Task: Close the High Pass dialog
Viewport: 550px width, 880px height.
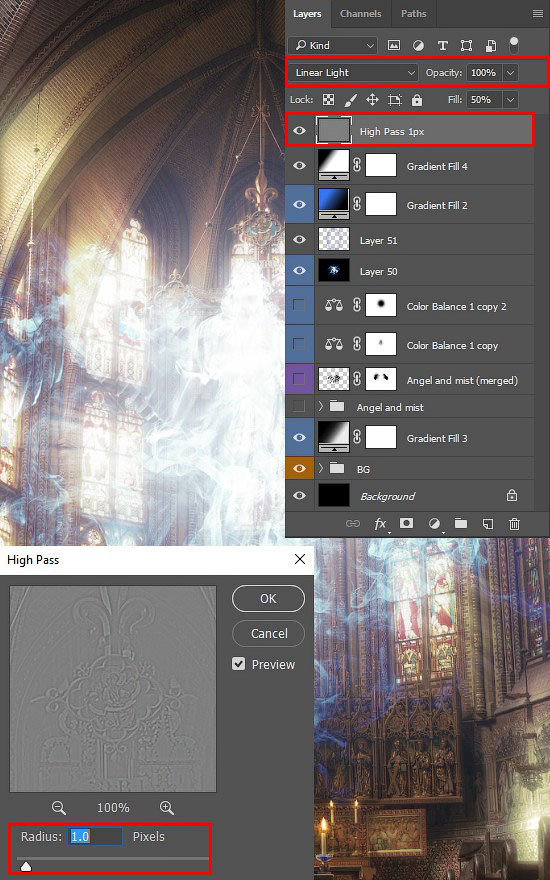Action: (x=300, y=559)
